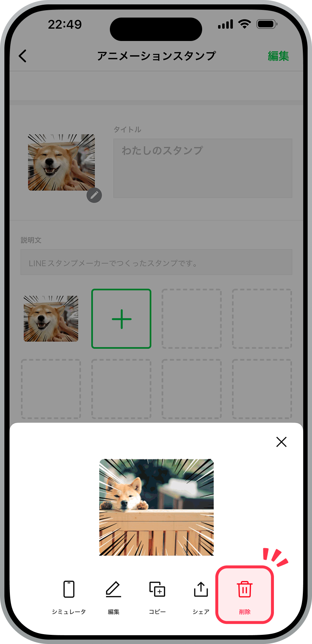Close the bottom sheet with the X
The image size is (312, 644).
281,442
